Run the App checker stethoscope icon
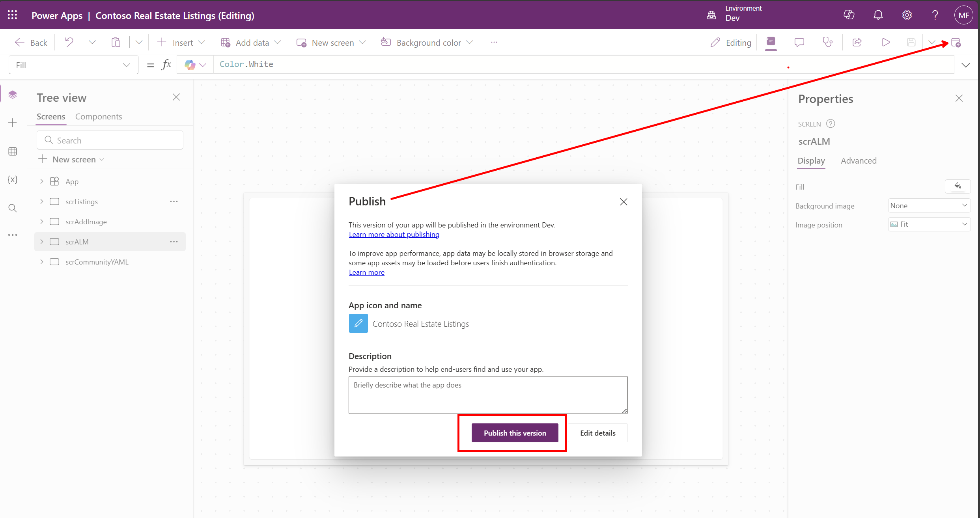This screenshot has height=518, width=980. [x=827, y=42]
